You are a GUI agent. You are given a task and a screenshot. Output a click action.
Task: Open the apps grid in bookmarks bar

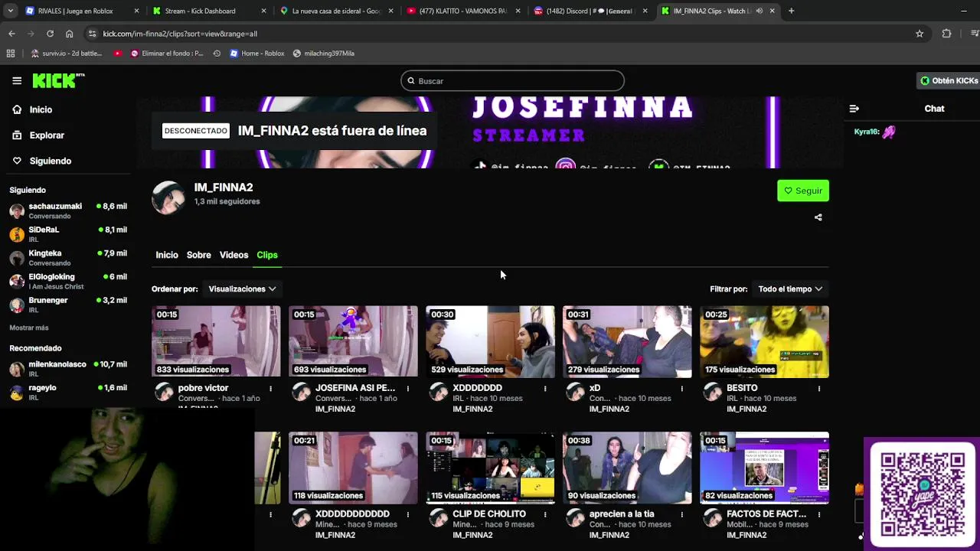tap(11, 54)
